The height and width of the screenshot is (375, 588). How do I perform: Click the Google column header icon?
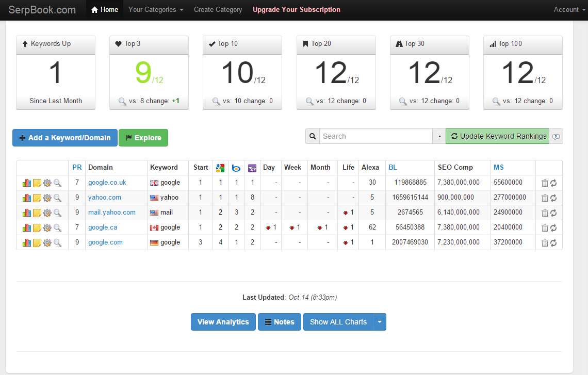[220, 168]
